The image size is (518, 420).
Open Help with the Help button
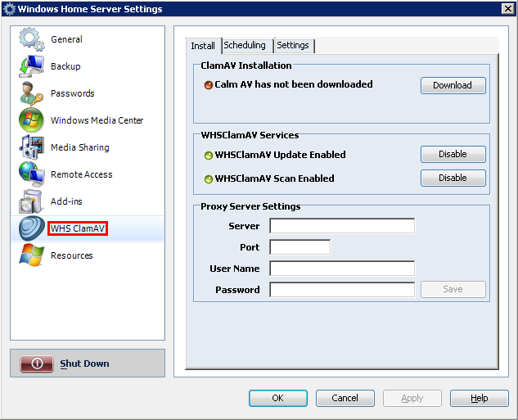click(x=480, y=399)
